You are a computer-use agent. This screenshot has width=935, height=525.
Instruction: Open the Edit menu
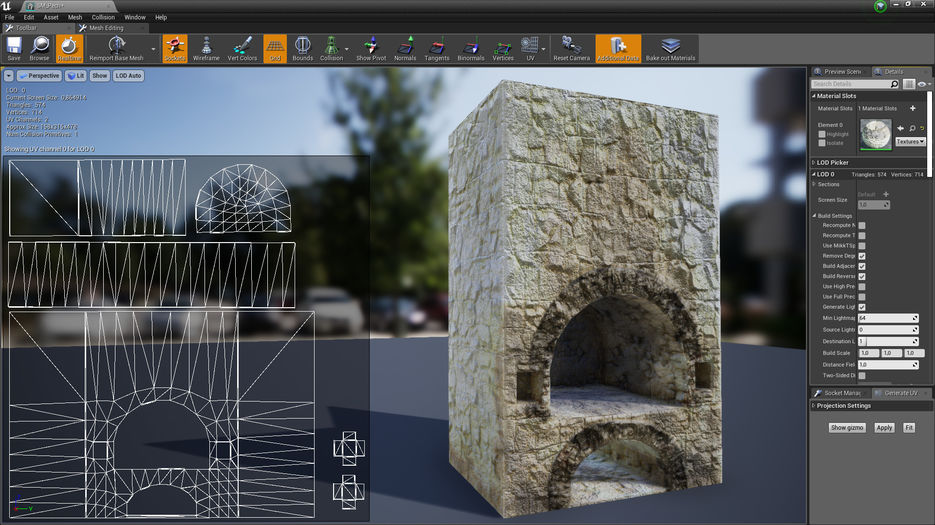pyautogui.click(x=29, y=17)
